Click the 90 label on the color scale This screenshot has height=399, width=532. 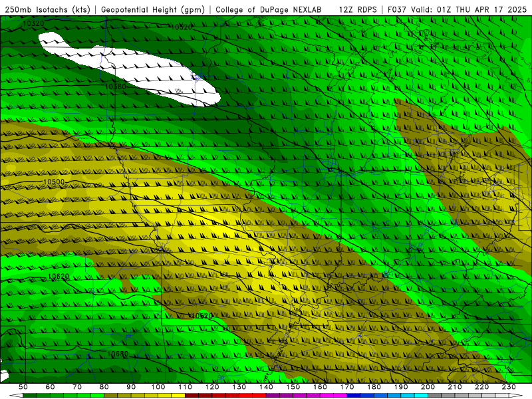(x=131, y=387)
